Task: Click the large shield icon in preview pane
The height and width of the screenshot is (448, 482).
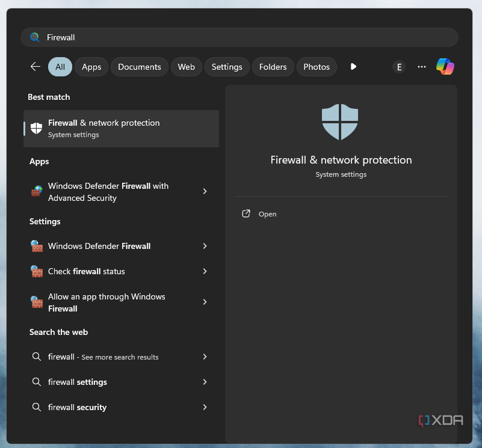Action: pos(340,121)
